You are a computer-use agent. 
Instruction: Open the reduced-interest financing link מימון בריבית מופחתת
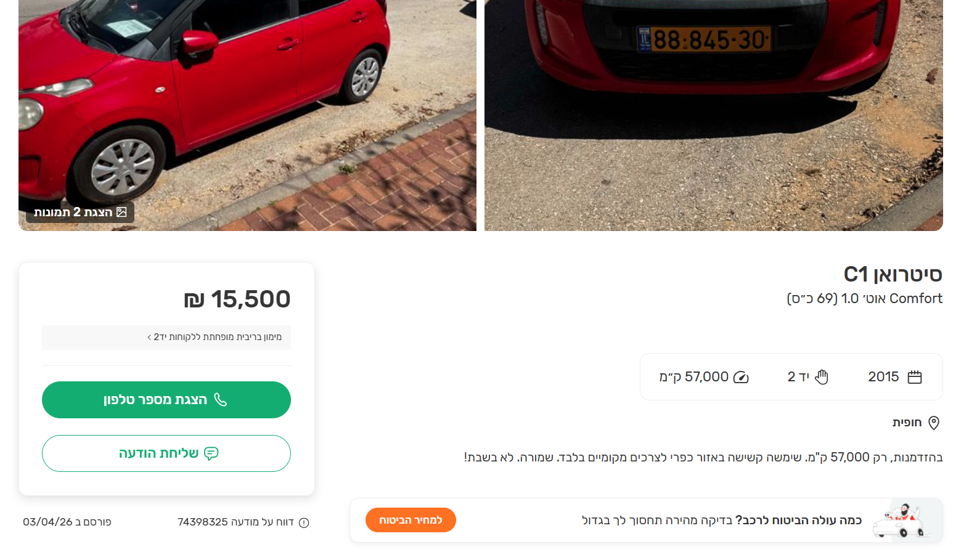[x=215, y=337]
